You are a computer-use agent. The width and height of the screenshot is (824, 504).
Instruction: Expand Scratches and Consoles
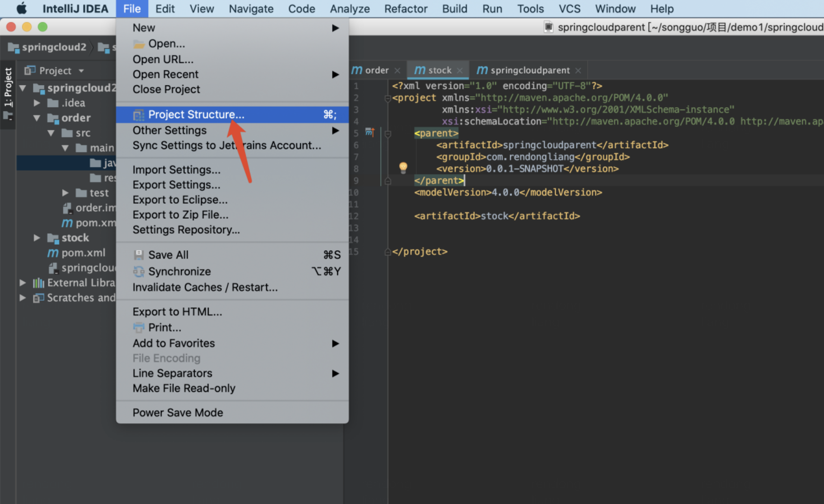coord(23,298)
